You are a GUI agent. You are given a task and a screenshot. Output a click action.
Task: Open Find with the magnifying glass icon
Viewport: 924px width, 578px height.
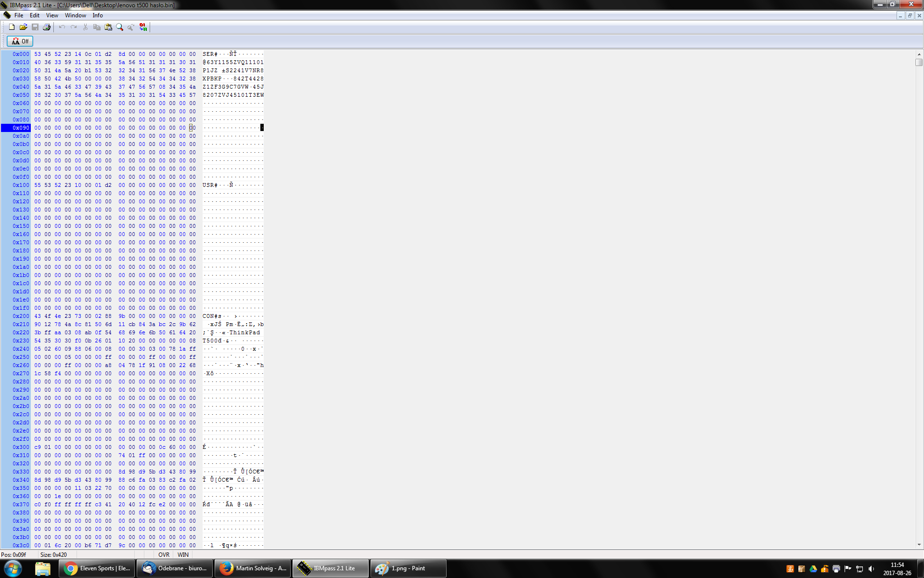coord(120,27)
